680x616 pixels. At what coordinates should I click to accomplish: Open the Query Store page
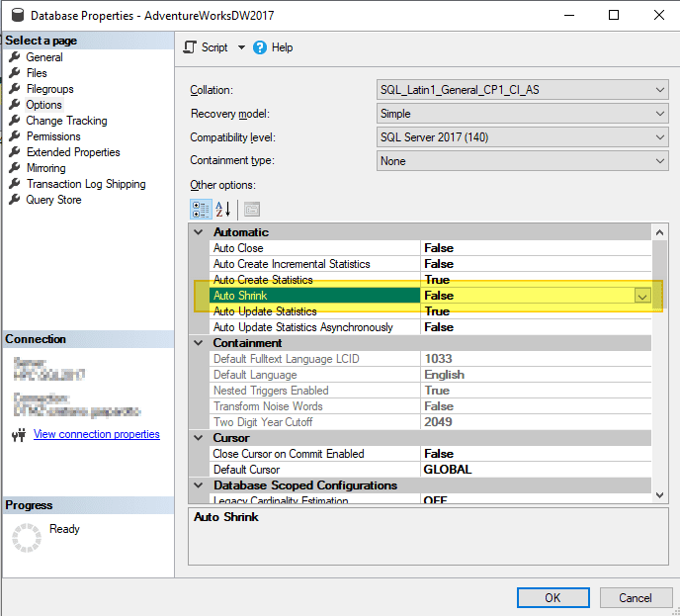coord(53,200)
